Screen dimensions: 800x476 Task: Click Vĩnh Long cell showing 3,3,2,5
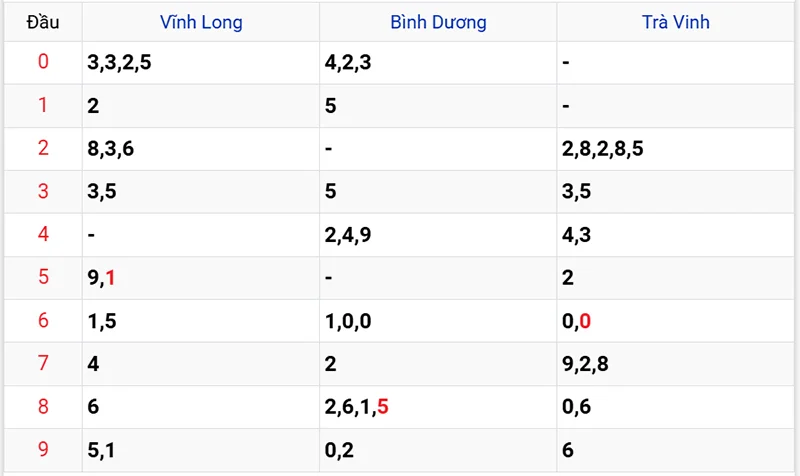(119, 63)
